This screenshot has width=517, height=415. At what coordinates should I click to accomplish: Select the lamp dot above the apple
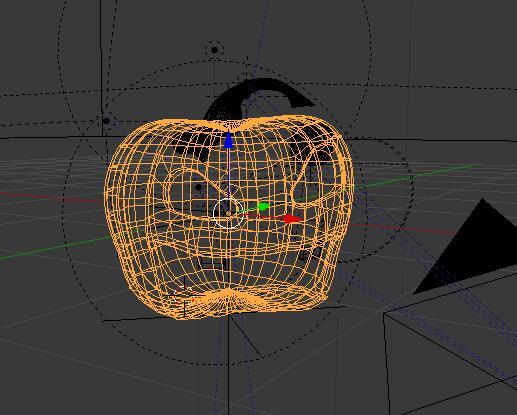pyautogui.click(x=214, y=50)
